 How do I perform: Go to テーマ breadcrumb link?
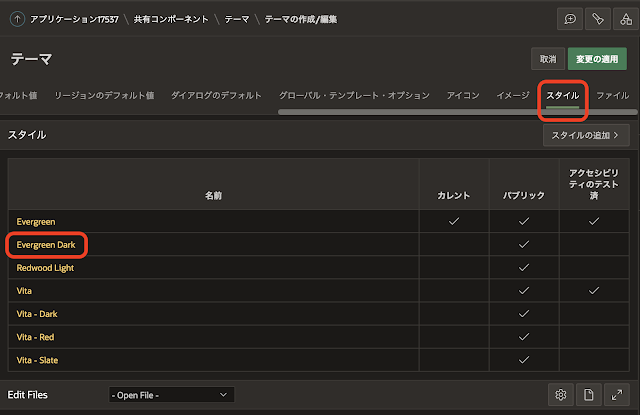click(237, 19)
